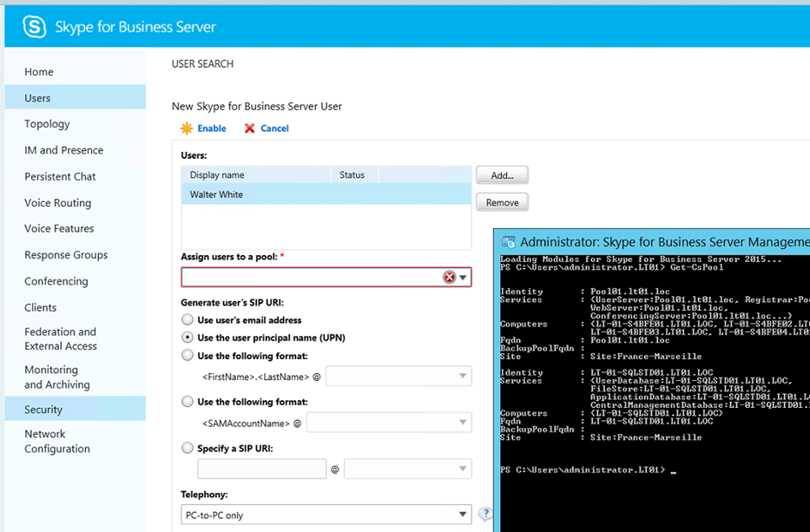Open the domain dropdown after FirstName.LastName
This screenshot has width=810, height=532.
[x=463, y=377]
